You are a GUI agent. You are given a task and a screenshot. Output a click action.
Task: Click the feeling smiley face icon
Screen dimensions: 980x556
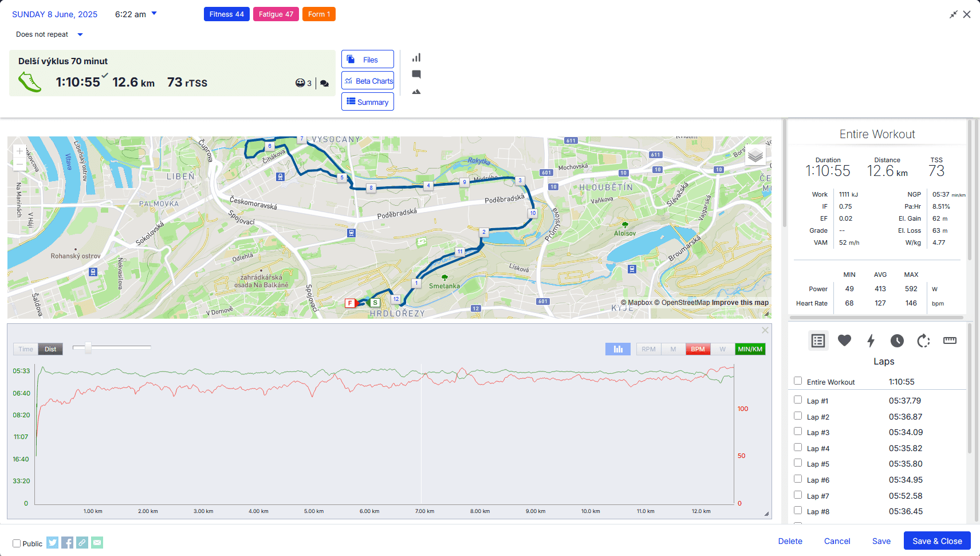tap(300, 83)
